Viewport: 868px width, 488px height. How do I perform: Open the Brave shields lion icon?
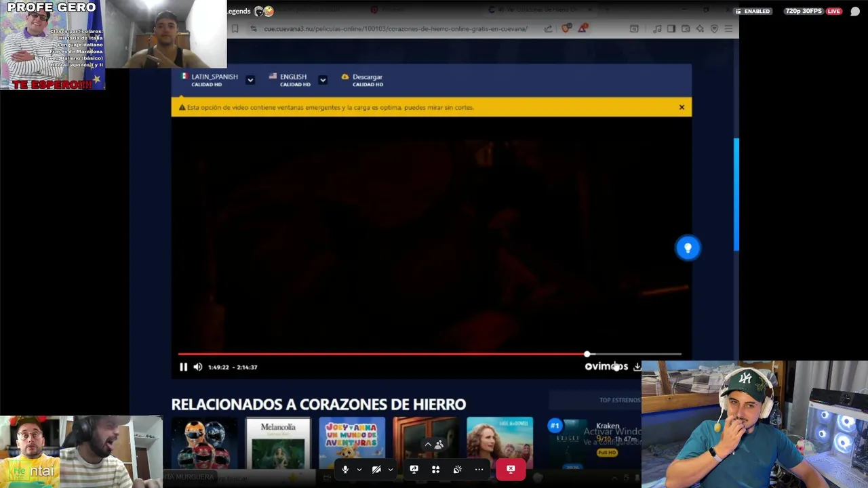pyautogui.click(x=566, y=28)
